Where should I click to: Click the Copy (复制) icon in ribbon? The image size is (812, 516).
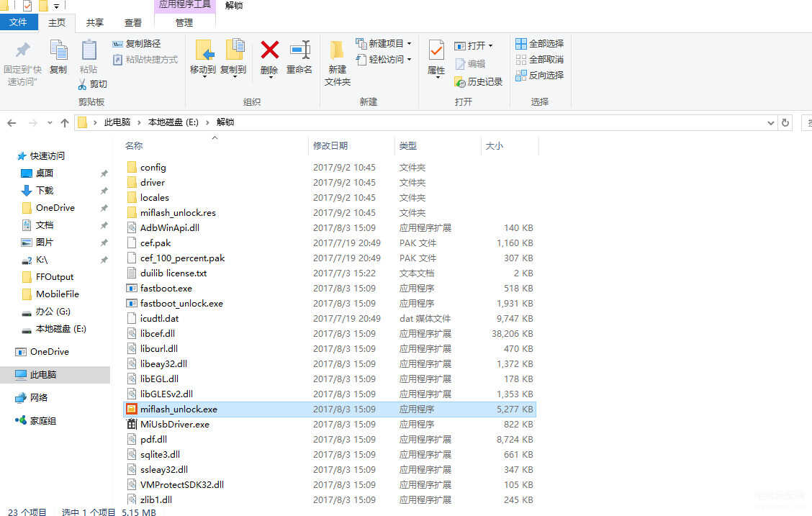pyautogui.click(x=58, y=50)
